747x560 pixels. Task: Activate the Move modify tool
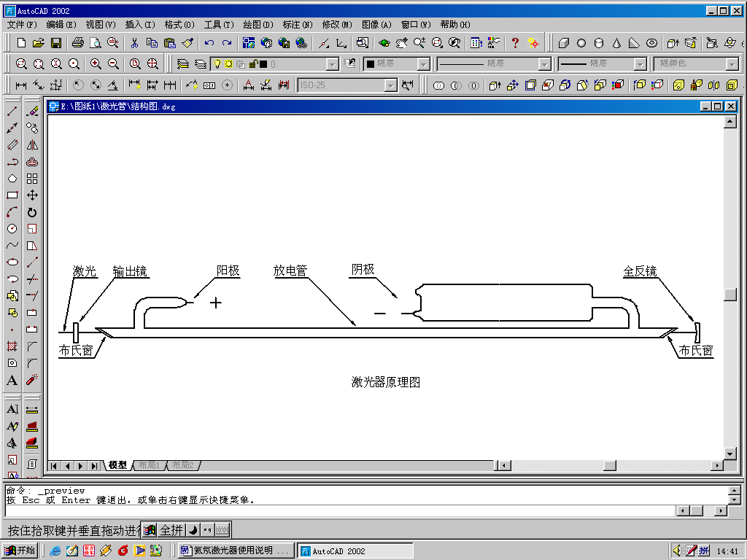coord(32,195)
